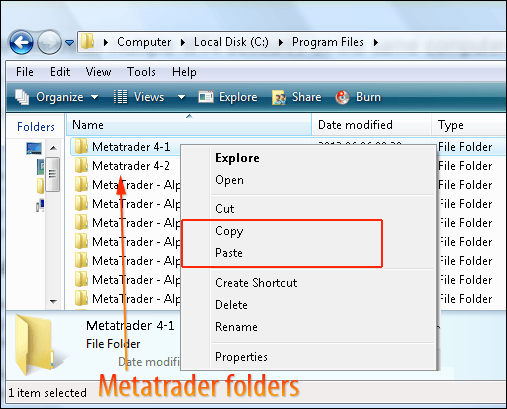This screenshot has height=409, width=507.
Task: Click Metatrader 4-1 name in details pane
Action: [x=130, y=325]
